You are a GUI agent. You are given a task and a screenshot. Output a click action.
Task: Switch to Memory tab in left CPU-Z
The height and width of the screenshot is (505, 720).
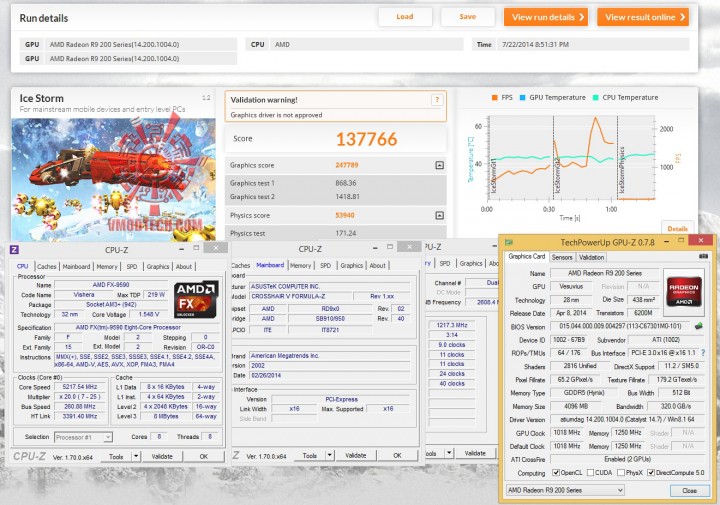[x=107, y=266]
